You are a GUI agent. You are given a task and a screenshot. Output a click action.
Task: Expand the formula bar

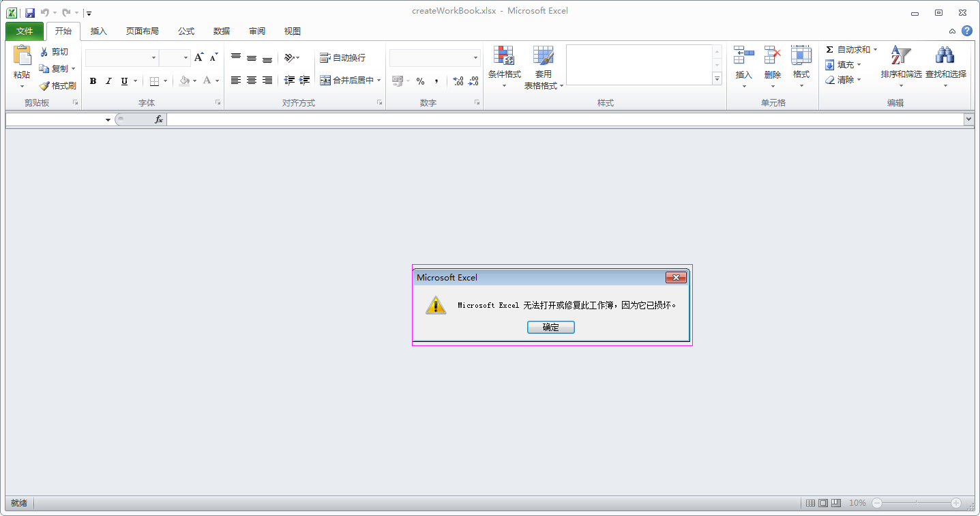pyautogui.click(x=969, y=119)
